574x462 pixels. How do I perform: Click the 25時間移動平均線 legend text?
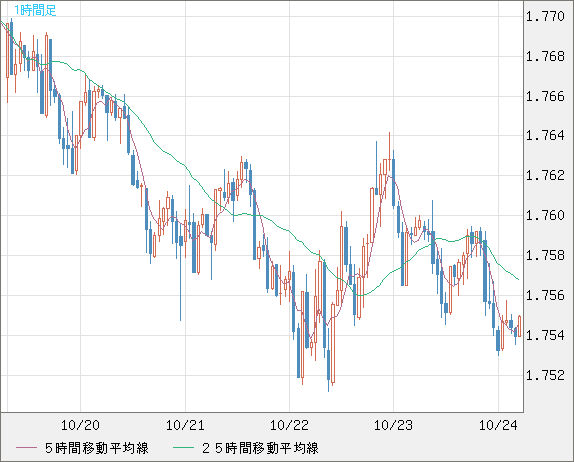click(x=260, y=448)
